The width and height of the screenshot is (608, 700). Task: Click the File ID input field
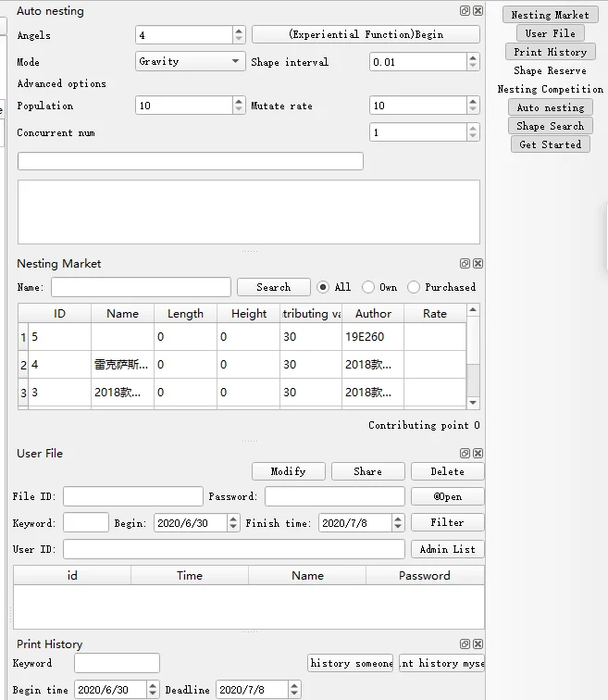[x=132, y=496]
